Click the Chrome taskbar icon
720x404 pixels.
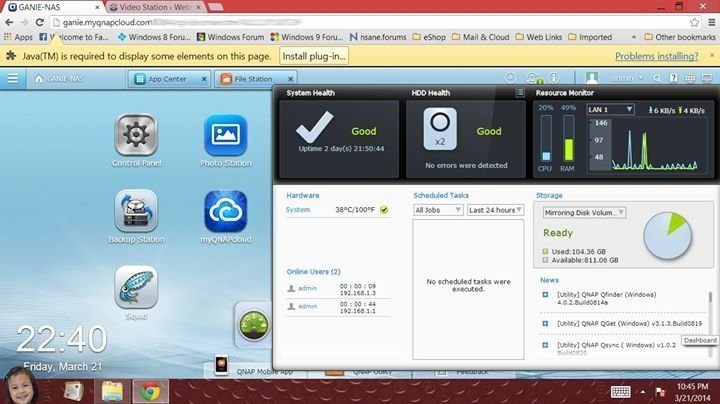pos(150,392)
